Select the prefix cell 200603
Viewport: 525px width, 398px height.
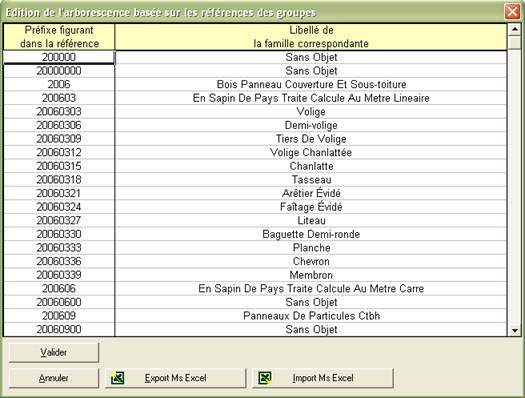(59, 98)
